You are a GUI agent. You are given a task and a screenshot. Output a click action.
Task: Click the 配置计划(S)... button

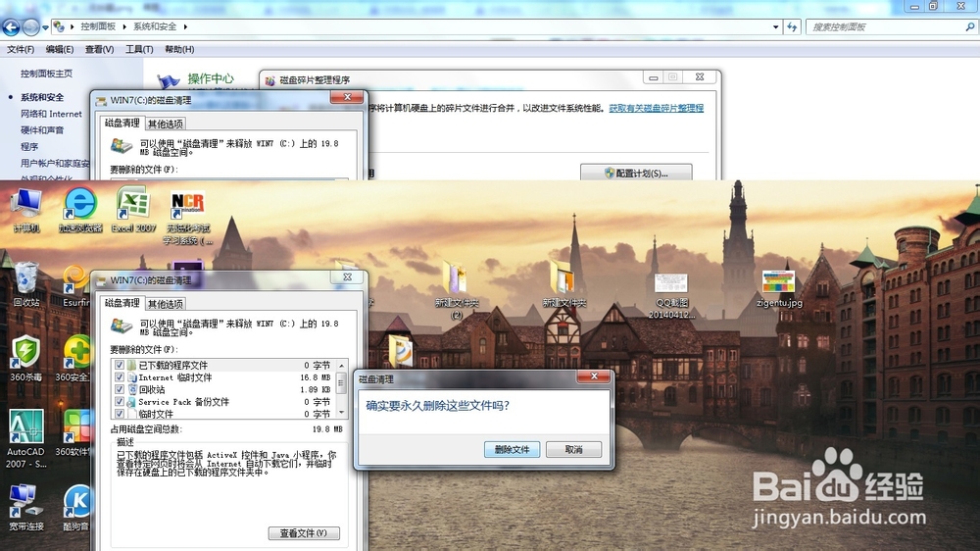(x=636, y=174)
